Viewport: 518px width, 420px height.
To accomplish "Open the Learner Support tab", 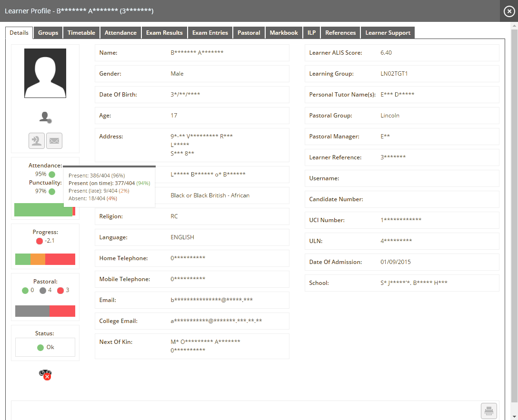I will pos(388,33).
